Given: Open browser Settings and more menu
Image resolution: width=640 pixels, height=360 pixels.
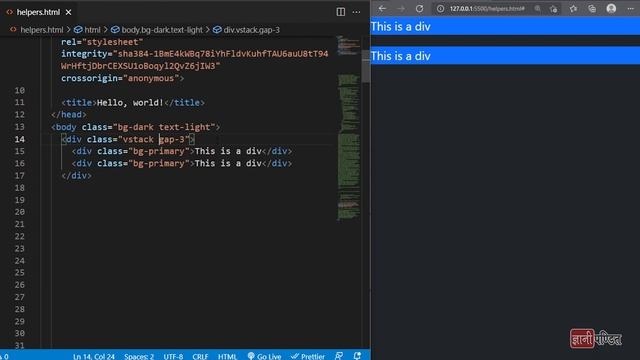Looking at the screenshot, I should (630, 9).
